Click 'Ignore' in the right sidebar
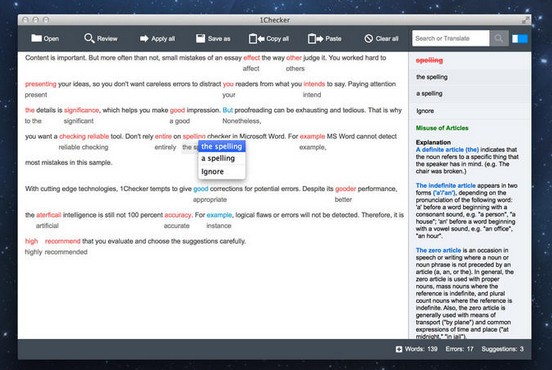 coord(470,111)
